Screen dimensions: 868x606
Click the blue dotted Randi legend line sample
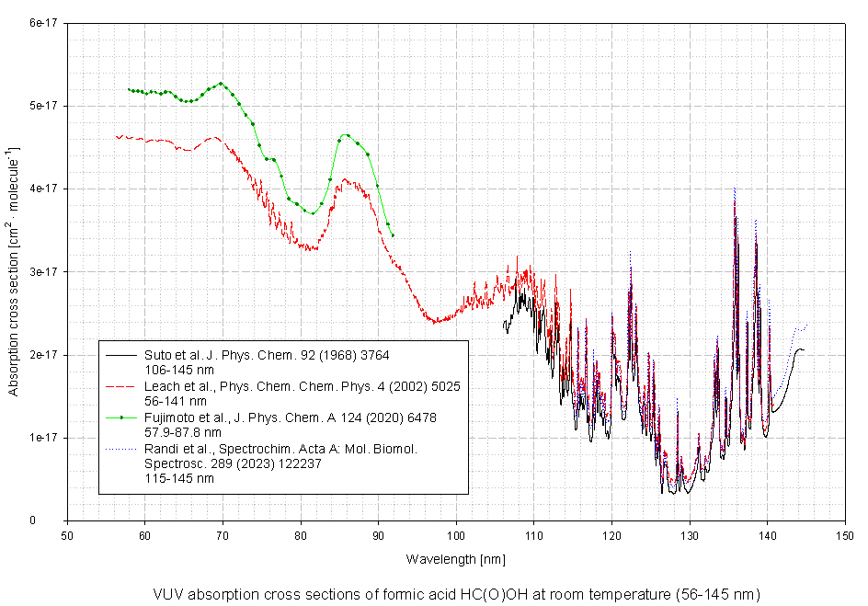click(x=121, y=449)
